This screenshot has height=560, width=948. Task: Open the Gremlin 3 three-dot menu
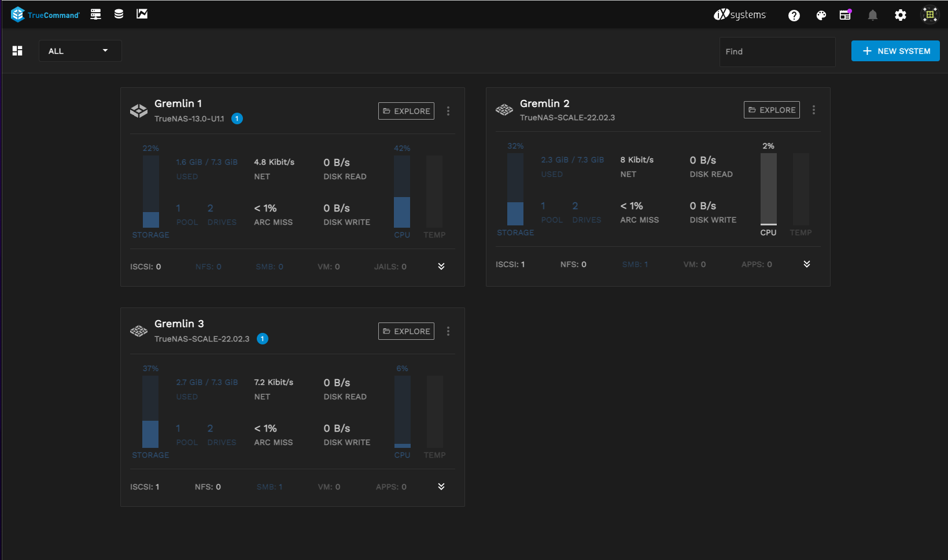tap(448, 331)
